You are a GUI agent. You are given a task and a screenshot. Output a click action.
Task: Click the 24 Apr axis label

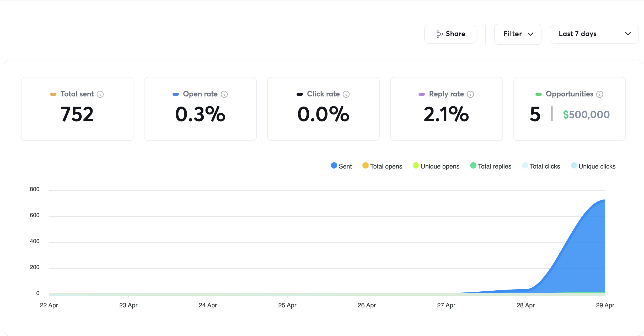point(208,305)
